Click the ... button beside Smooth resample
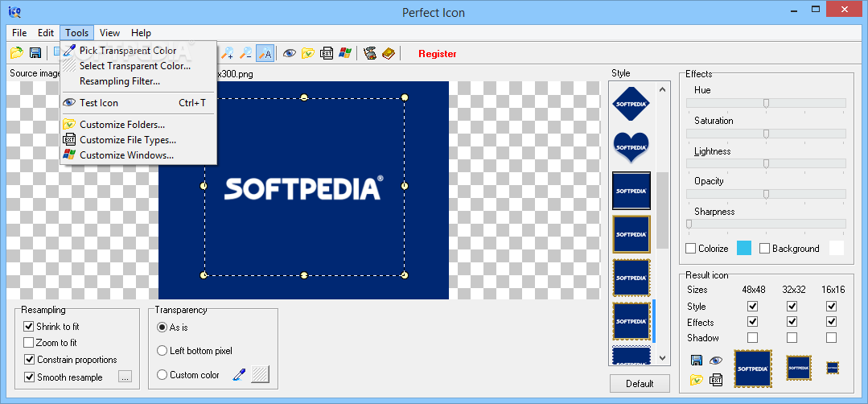 [125, 377]
